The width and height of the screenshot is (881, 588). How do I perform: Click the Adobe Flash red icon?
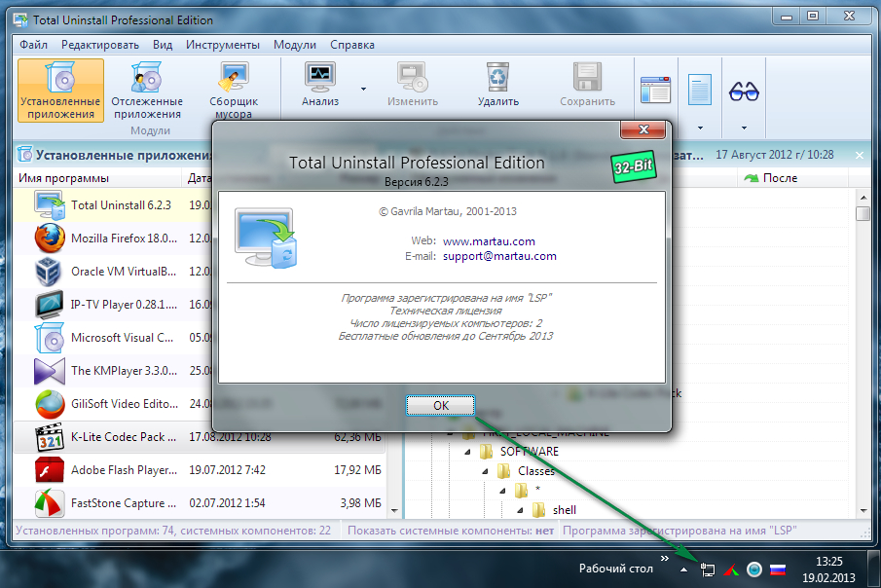(x=50, y=470)
